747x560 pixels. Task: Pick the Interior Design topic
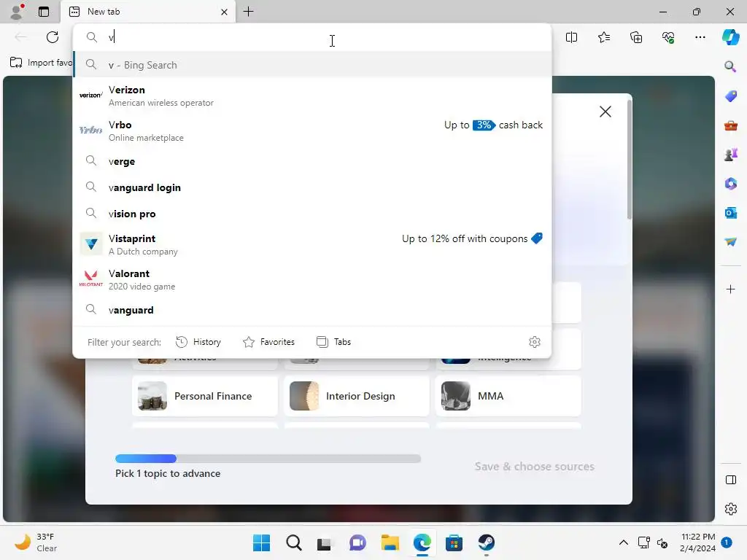[x=356, y=396]
